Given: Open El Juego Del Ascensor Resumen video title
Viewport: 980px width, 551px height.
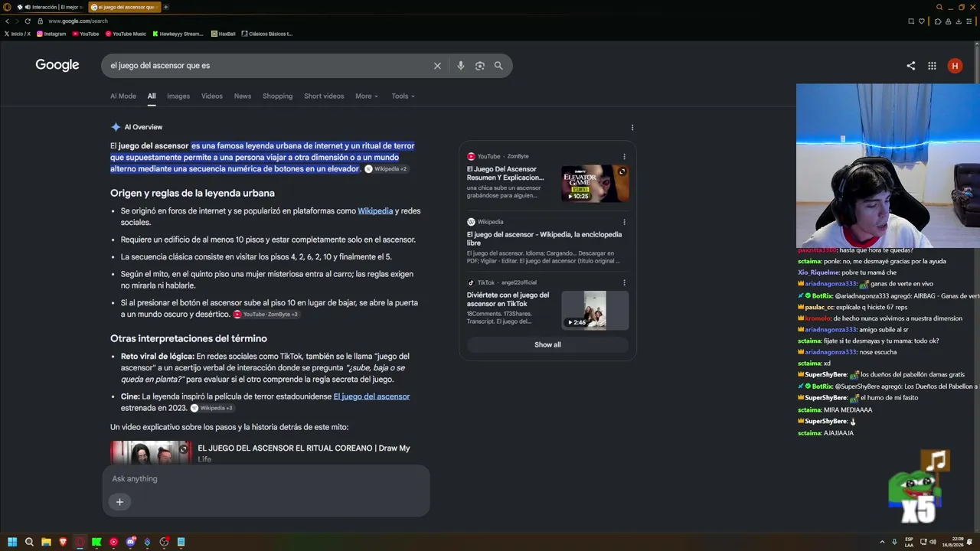Looking at the screenshot, I should (x=505, y=173).
